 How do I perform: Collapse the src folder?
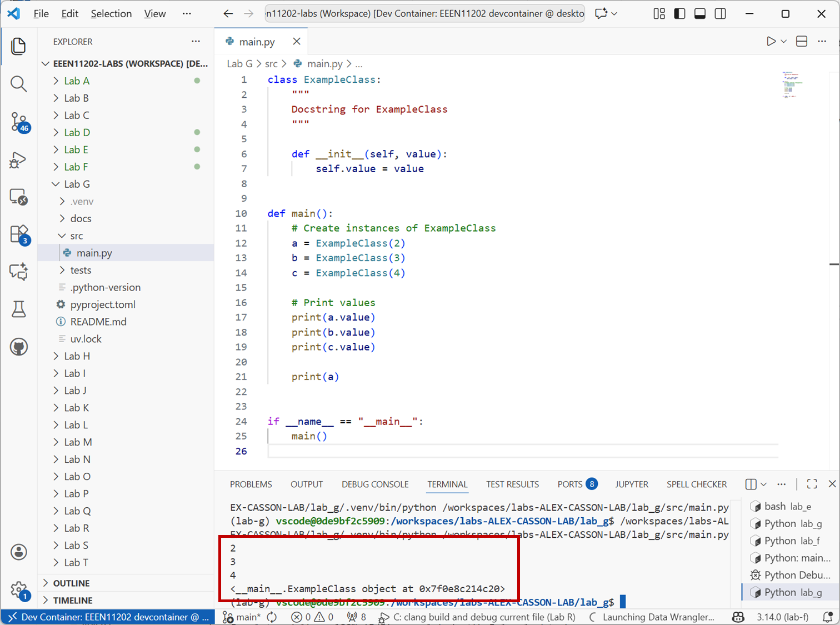coord(77,236)
